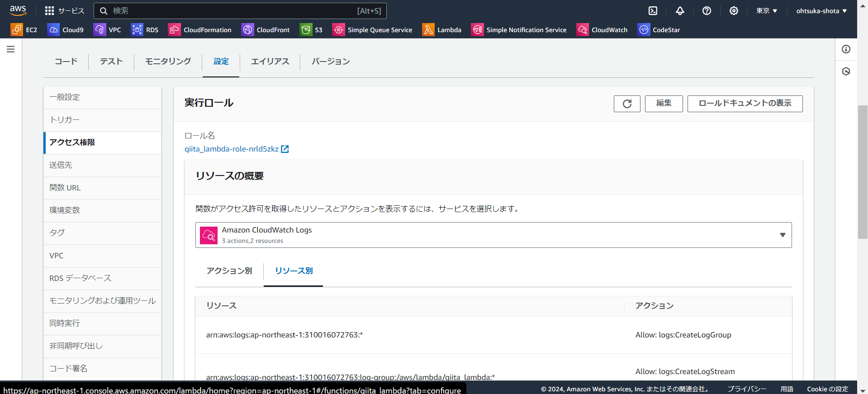Select the アクション別 tab

[x=229, y=271]
